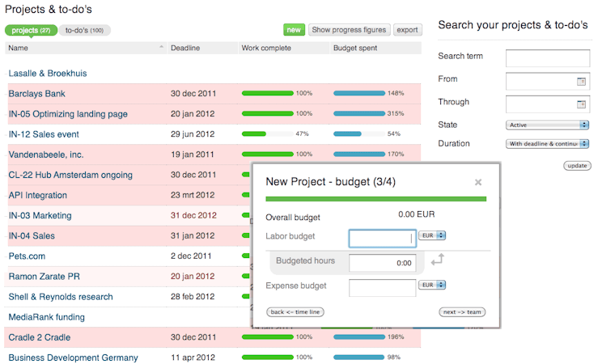The image size is (598, 364).
Task: Click IN-12 Sales event budget spent bar
Action: 358,133
